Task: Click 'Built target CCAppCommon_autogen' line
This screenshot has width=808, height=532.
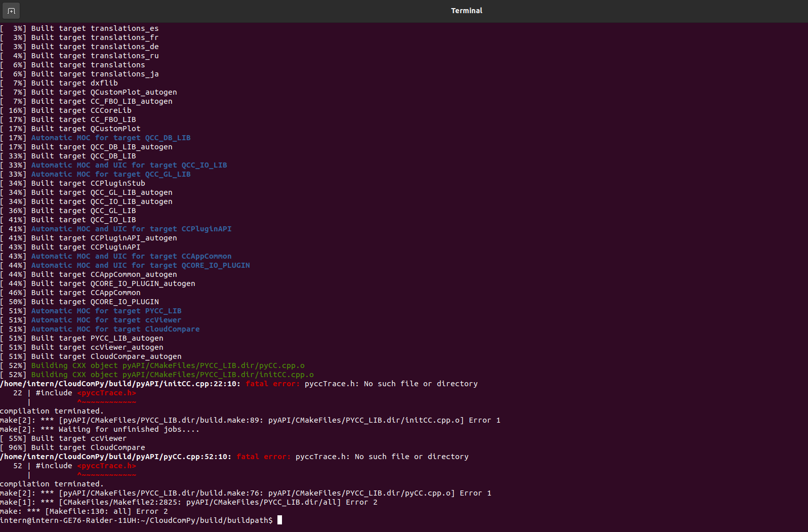Action: click(x=89, y=274)
